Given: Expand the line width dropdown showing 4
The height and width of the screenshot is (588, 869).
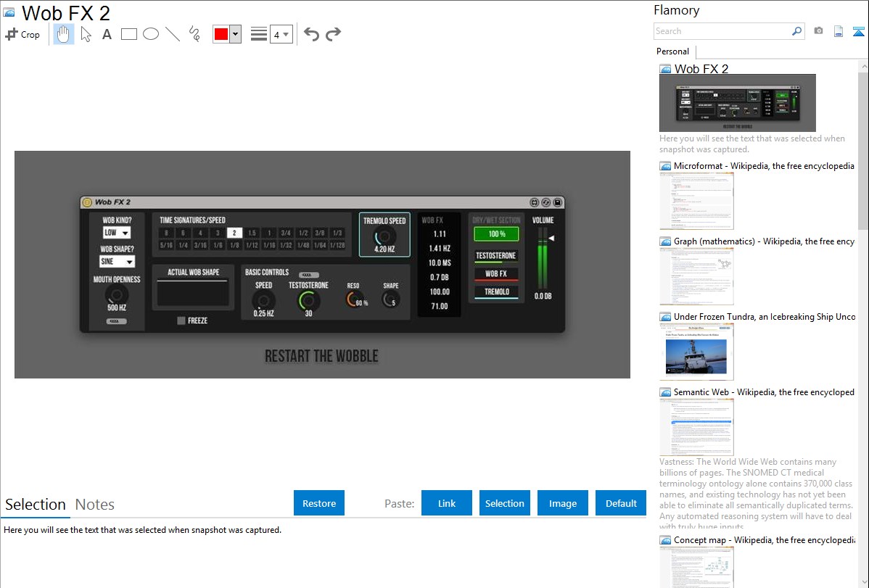Looking at the screenshot, I should click(x=281, y=34).
